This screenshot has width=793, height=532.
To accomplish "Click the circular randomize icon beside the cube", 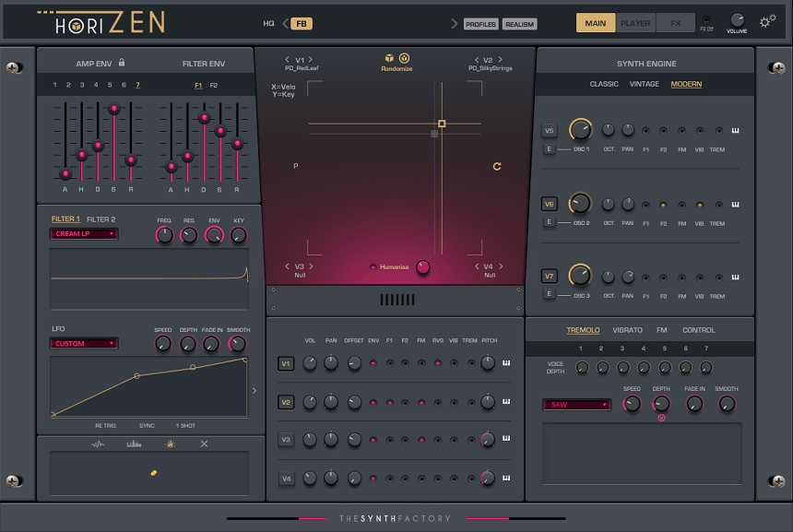I will click(404, 58).
